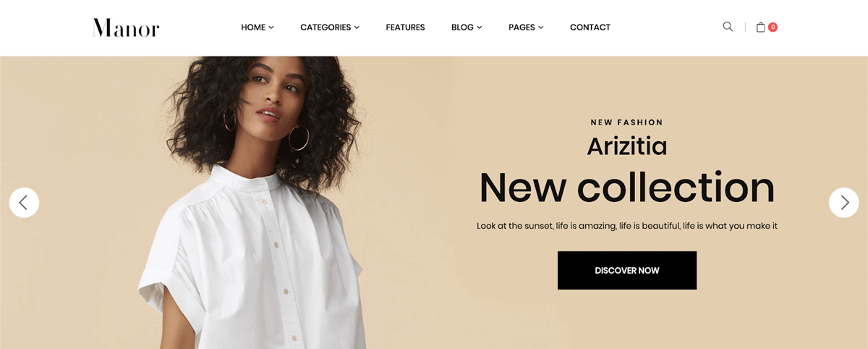Click the red cart count badge
This screenshot has width=868, height=349.
click(773, 27)
